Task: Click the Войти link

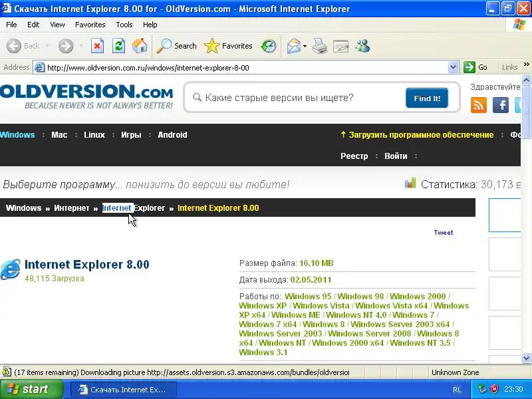Action: (x=396, y=156)
